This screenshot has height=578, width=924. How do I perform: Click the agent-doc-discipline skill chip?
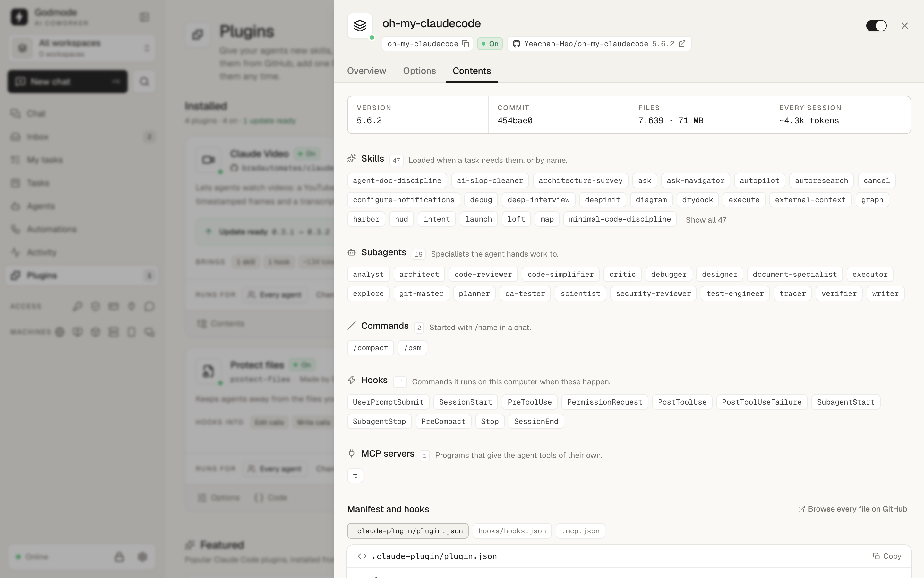point(397,180)
